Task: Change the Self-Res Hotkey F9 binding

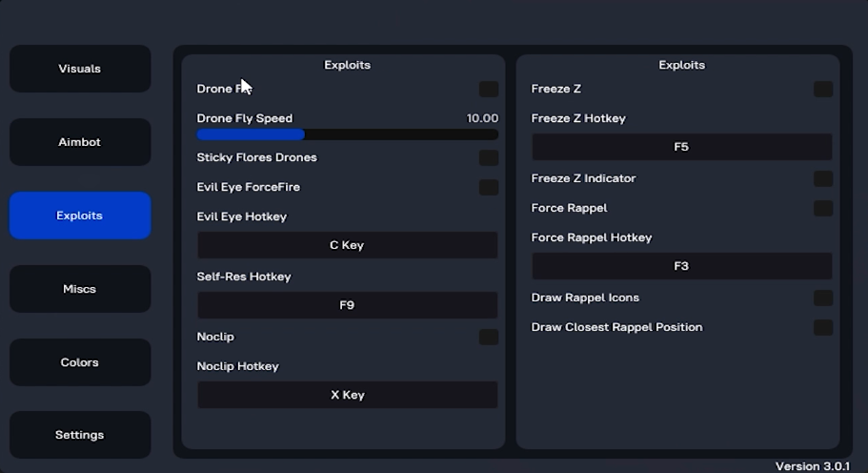Action: point(347,305)
